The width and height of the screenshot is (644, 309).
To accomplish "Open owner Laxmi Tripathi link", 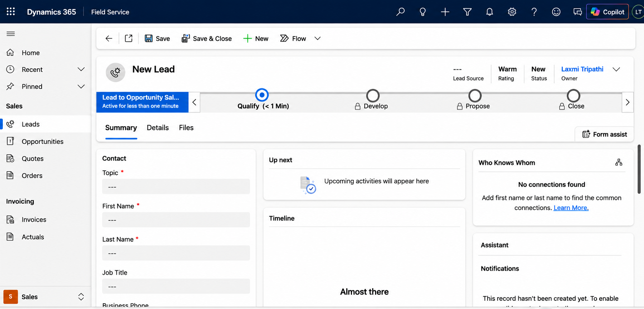I will point(582,69).
